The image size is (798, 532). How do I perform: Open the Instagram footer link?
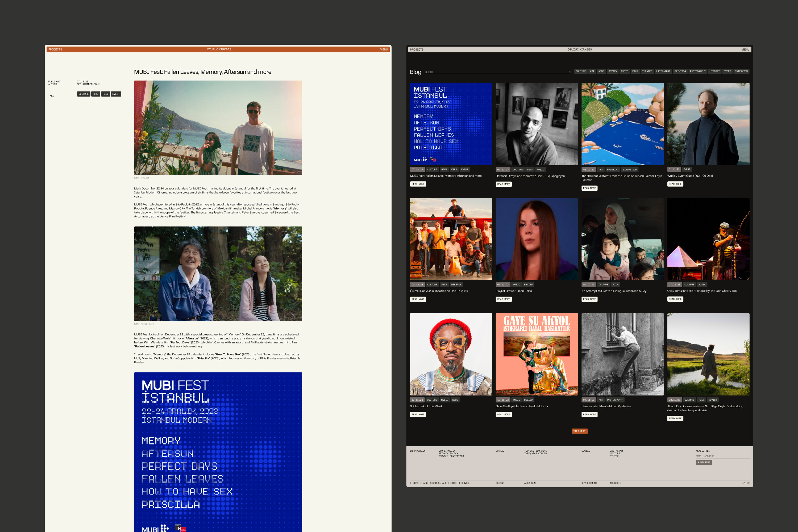point(616,451)
